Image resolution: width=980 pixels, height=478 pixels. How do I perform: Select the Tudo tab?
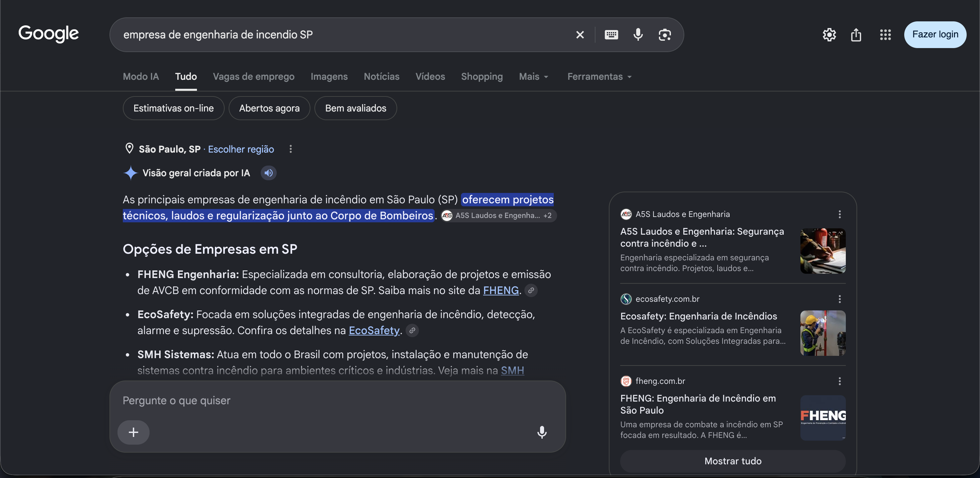[186, 76]
